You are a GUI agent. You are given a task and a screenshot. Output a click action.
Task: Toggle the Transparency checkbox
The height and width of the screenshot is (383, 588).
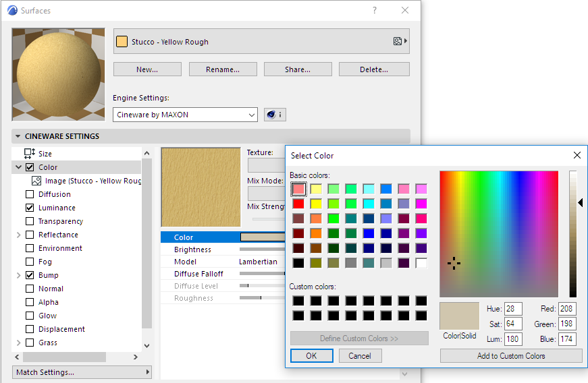pyautogui.click(x=30, y=221)
